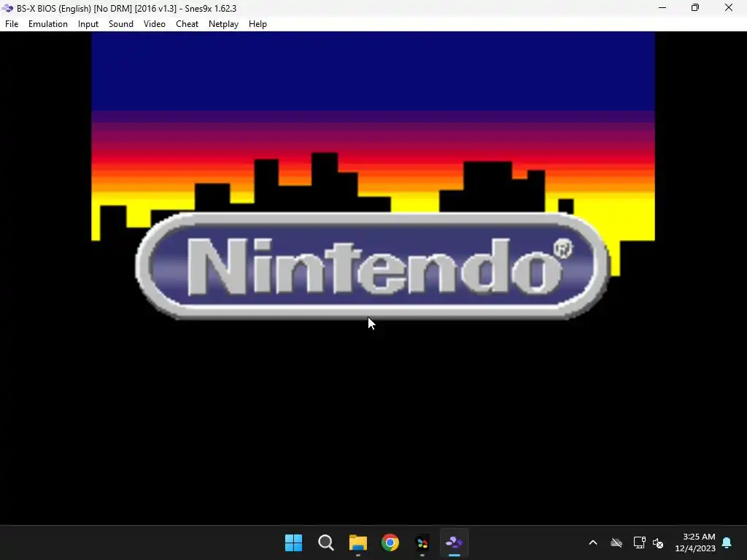Open the Sound menu
The width and height of the screenshot is (747, 560).
point(121,24)
